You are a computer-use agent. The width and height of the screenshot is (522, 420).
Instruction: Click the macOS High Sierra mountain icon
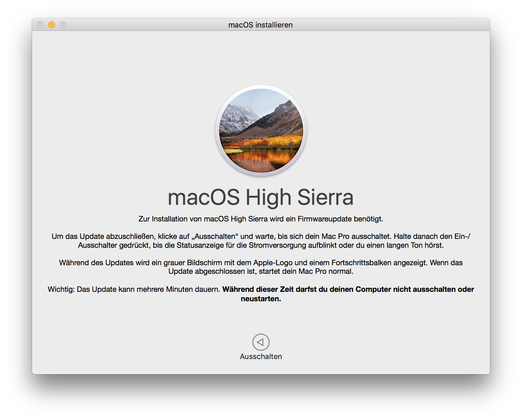261,130
